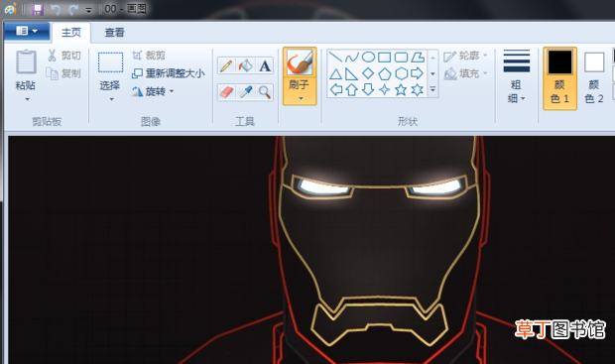Select the Text tool
Viewport: 615px width, 364px height.
point(265,66)
